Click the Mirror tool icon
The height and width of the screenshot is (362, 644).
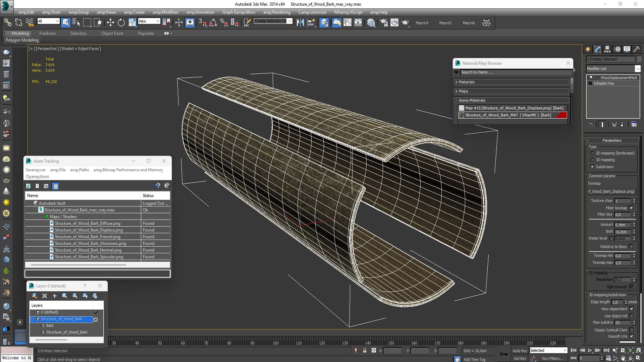pos(300,23)
